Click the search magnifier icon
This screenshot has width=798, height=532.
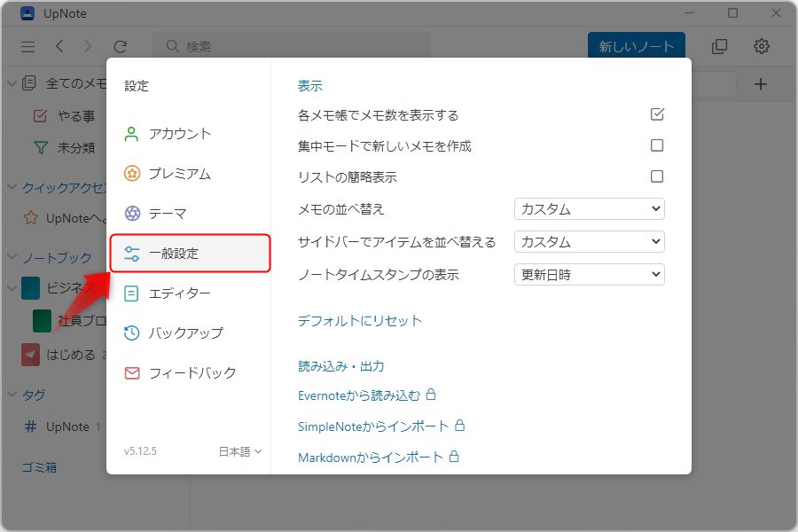pyautogui.click(x=173, y=46)
